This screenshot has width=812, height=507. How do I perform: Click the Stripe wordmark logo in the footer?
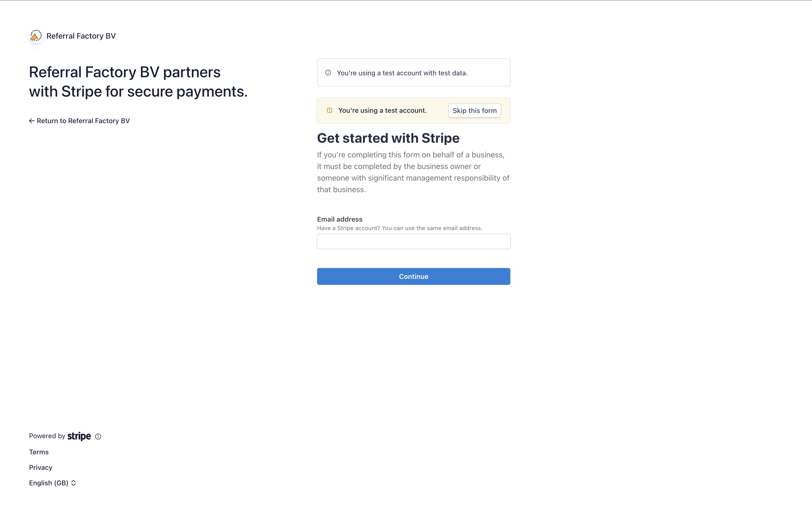tap(79, 436)
